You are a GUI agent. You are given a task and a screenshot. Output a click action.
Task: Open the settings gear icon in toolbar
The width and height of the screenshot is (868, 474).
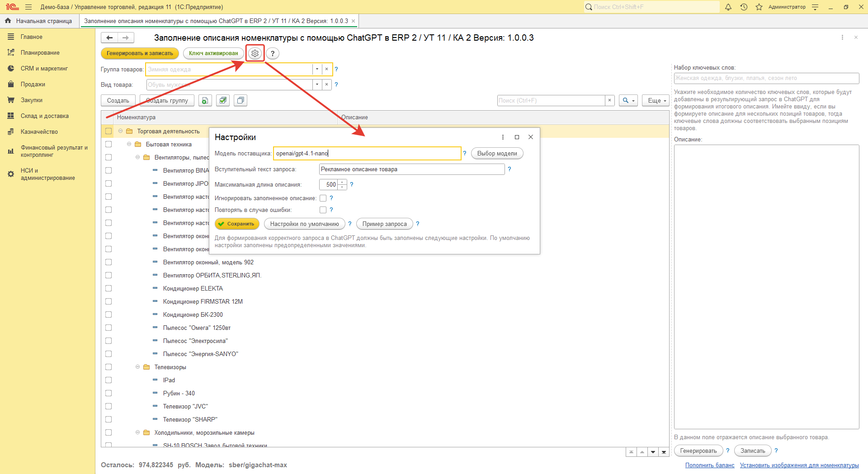(255, 53)
